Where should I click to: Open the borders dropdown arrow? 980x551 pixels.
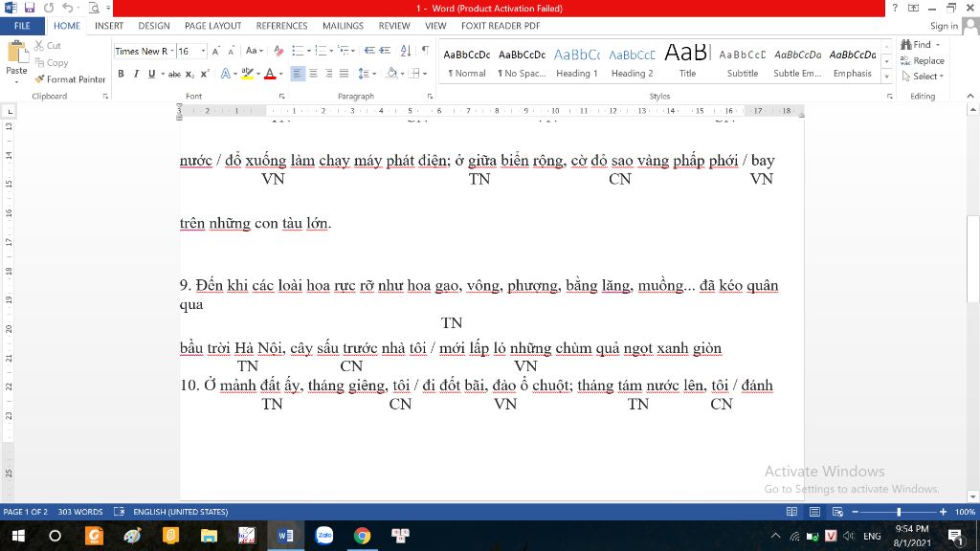tap(425, 74)
